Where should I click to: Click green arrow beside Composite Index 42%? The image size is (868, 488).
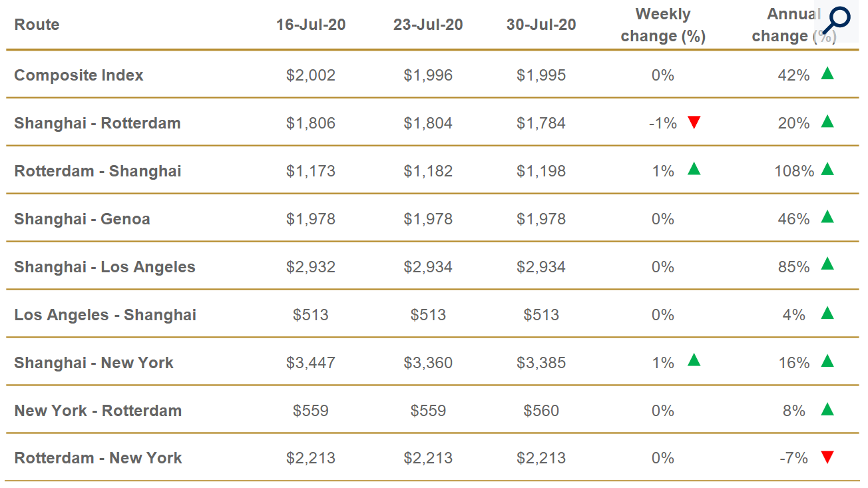tap(827, 73)
